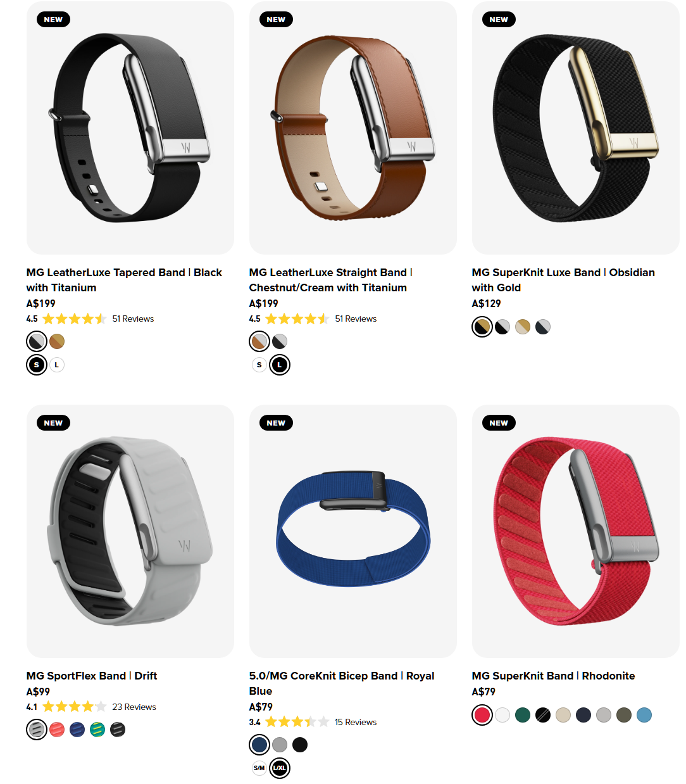
Task: Click NEW badge on SportFlex Band card
Action: pyautogui.click(x=53, y=423)
